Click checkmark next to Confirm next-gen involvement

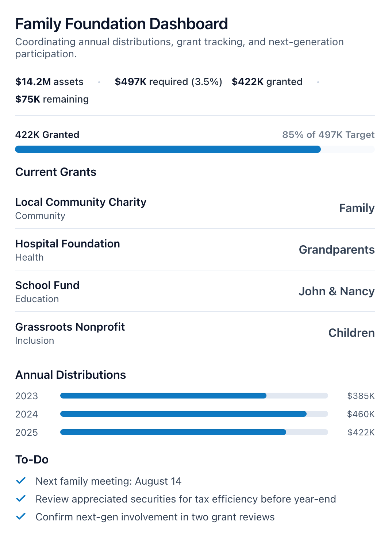click(x=21, y=516)
